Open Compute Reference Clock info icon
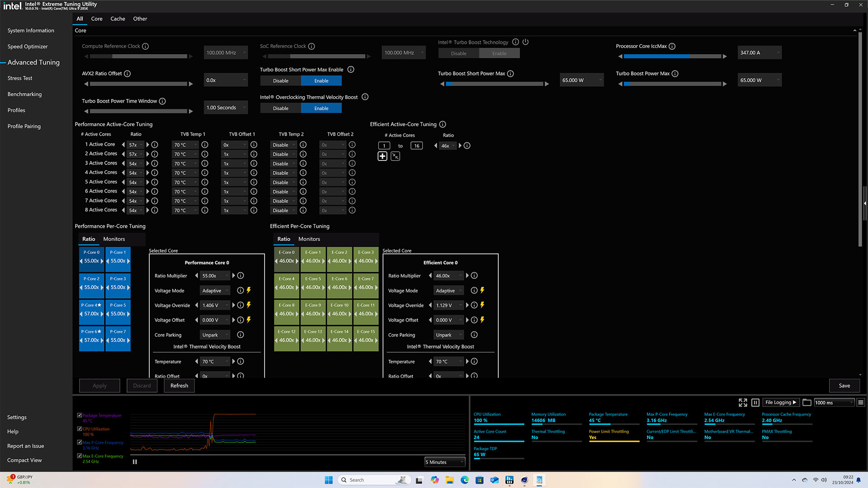Screen dimensions: 868x488 point(145,47)
